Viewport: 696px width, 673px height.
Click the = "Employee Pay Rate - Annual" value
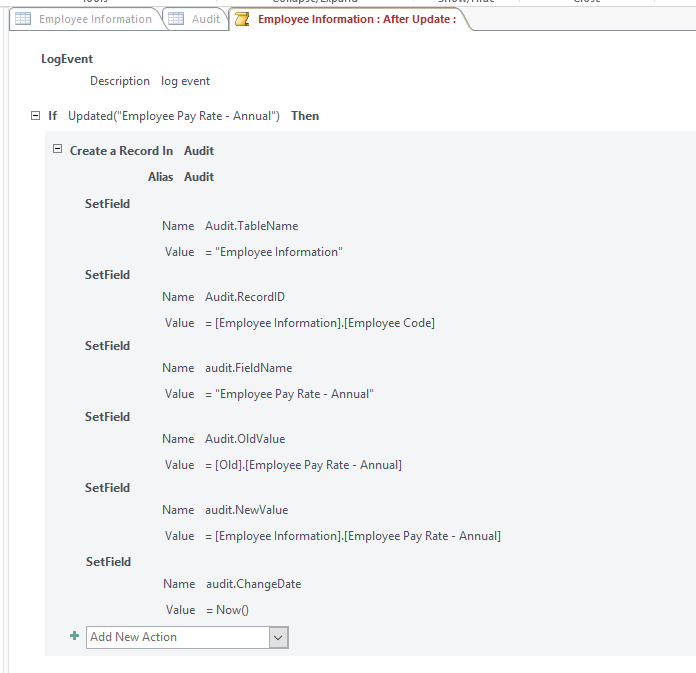[289, 394]
